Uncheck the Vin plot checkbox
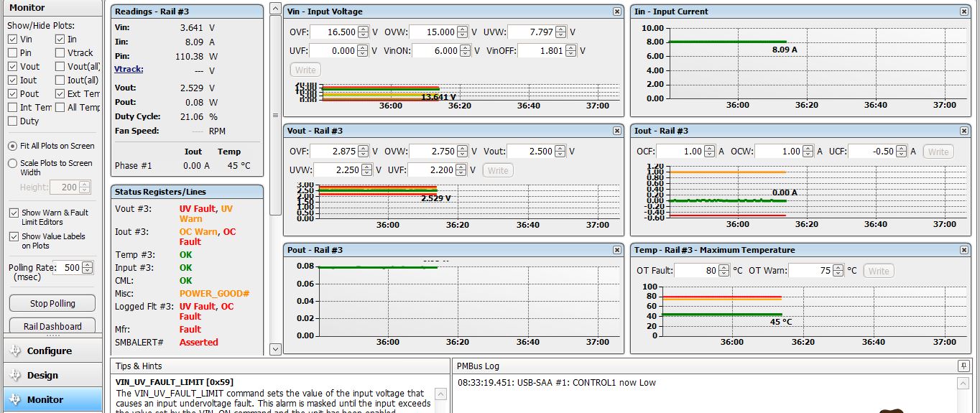The height and width of the screenshot is (413, 980). coord(14,40)
